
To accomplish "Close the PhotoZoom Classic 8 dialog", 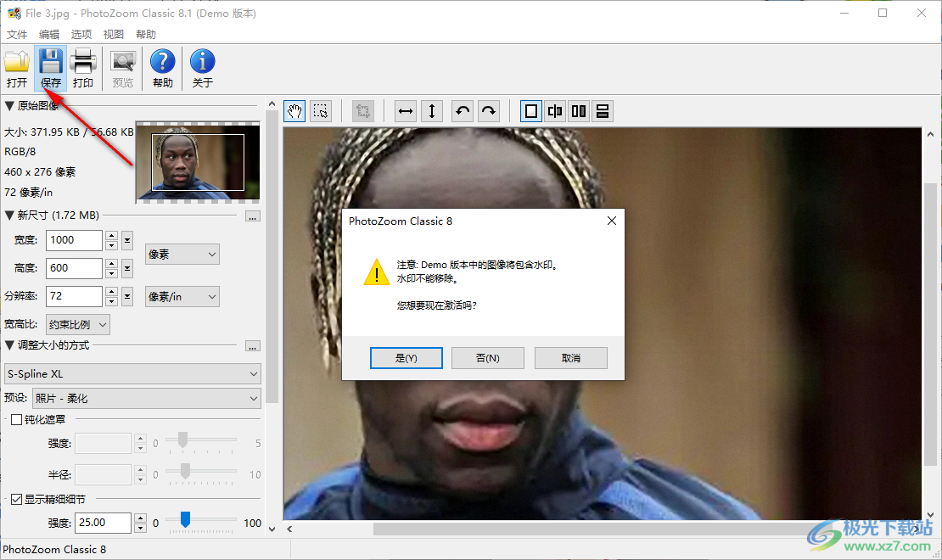I will point(612,221).
